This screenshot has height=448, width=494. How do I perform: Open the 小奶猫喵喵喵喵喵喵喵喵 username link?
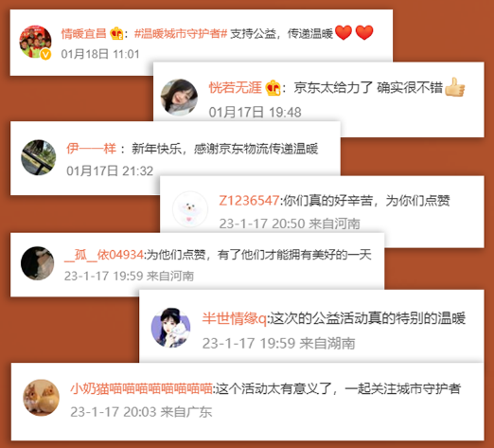click(x=141, y=388)
